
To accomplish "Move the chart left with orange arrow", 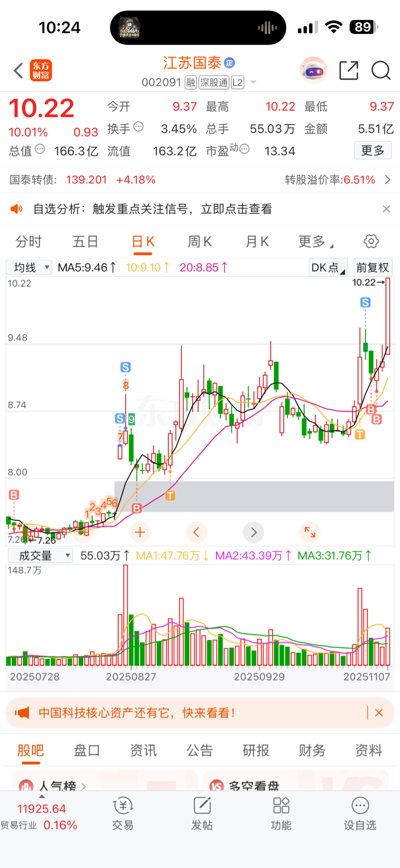I will (x=196, y=532).
